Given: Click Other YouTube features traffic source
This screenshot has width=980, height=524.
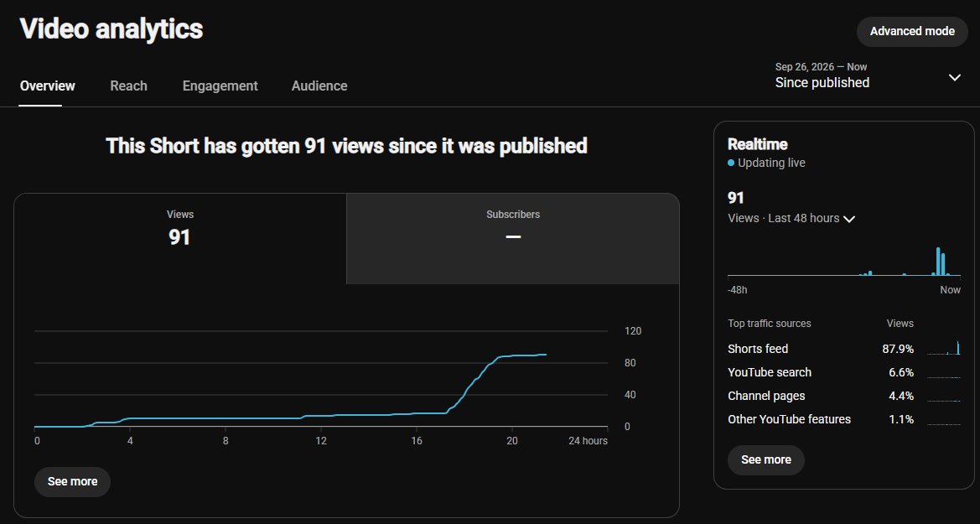Looking at the screenshot, I should (789, 419).
